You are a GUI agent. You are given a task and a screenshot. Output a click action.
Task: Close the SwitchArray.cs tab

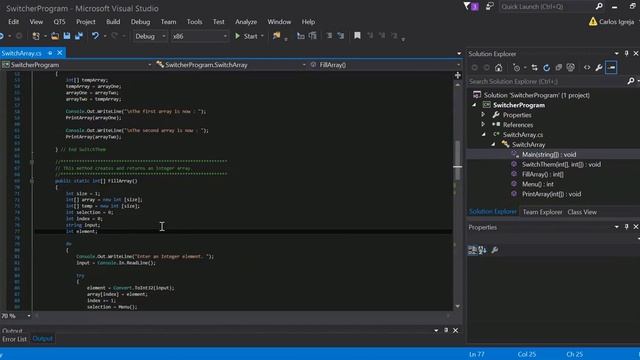60,53
